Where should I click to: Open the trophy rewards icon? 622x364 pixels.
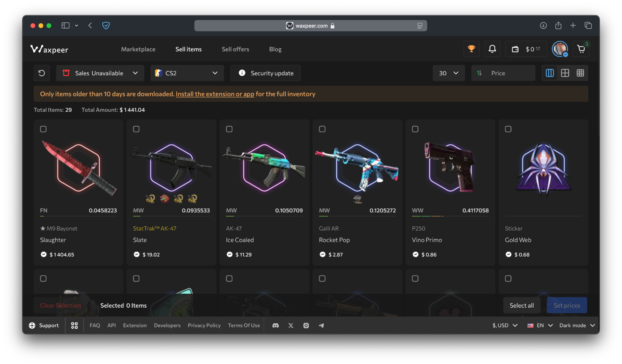[x=471, y=49]
